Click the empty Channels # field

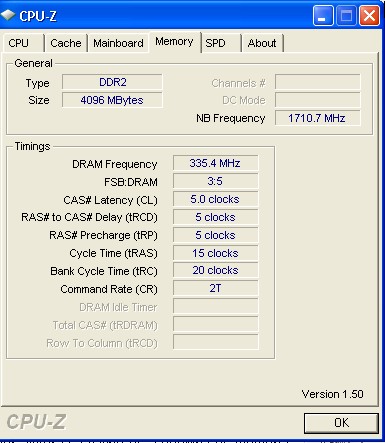point(317,82)
